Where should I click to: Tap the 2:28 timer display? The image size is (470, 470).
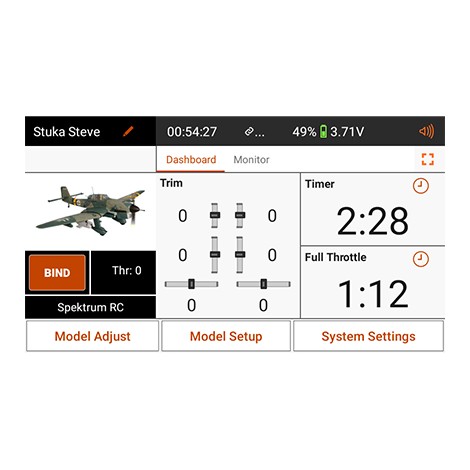click(x=372, y=220)
